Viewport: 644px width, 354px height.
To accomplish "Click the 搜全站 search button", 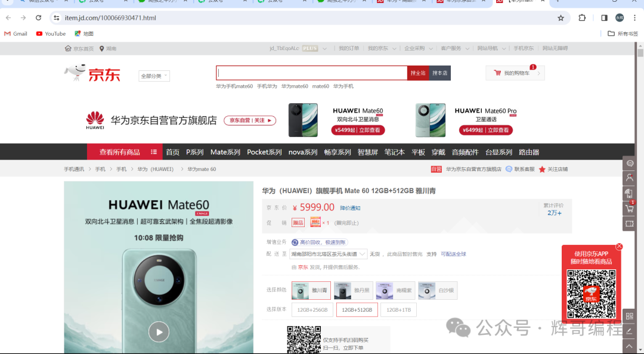I will (418, 73).
